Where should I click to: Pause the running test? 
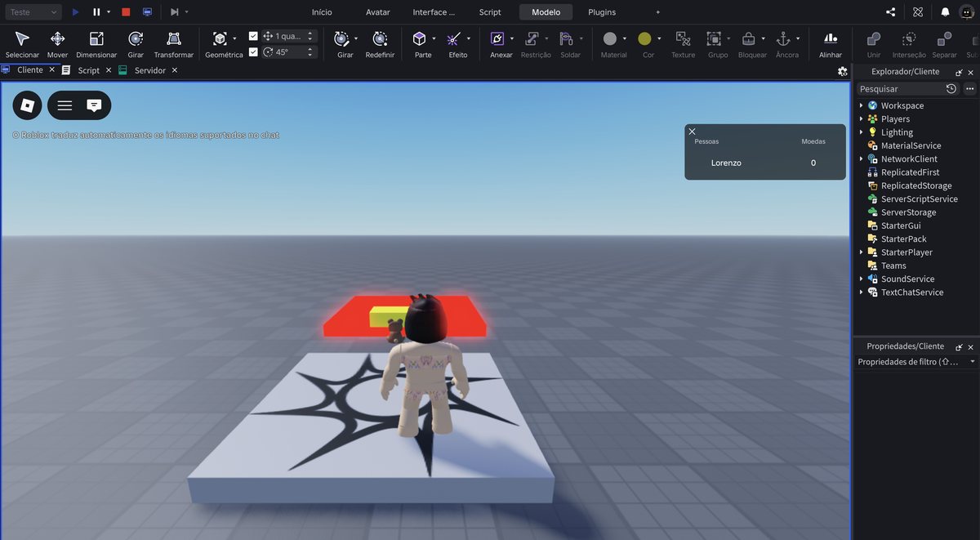96,12
